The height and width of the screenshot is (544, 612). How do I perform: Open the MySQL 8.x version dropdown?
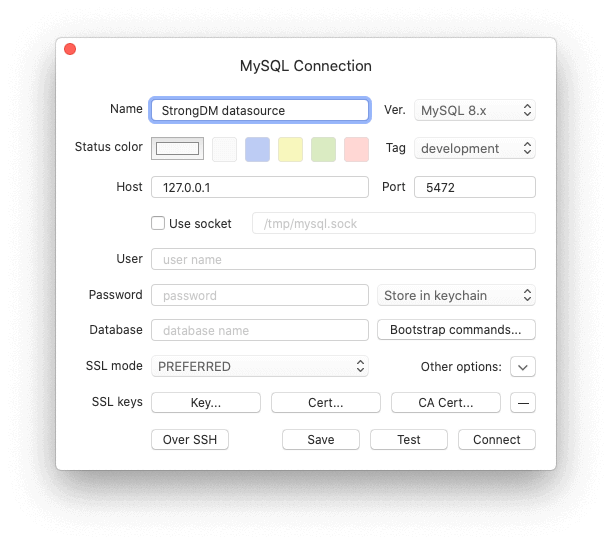[x=475, y=110]
